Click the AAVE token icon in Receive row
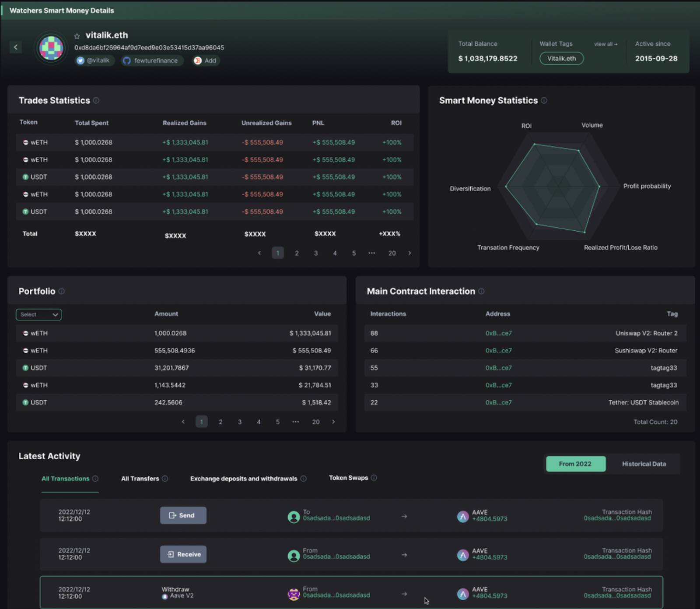Viewport: 700px width, 609px height. click(x=463, y=555)
